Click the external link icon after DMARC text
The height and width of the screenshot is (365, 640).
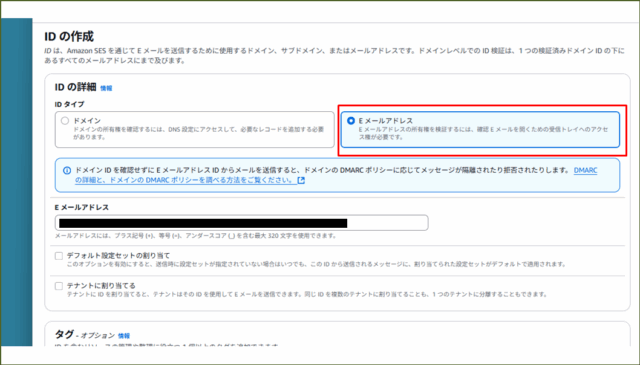coord(301,180)
